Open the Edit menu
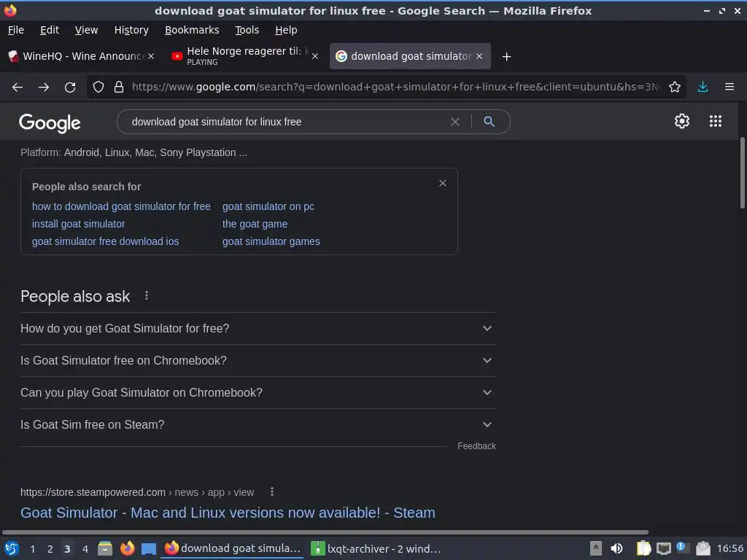 coord(50,30)
